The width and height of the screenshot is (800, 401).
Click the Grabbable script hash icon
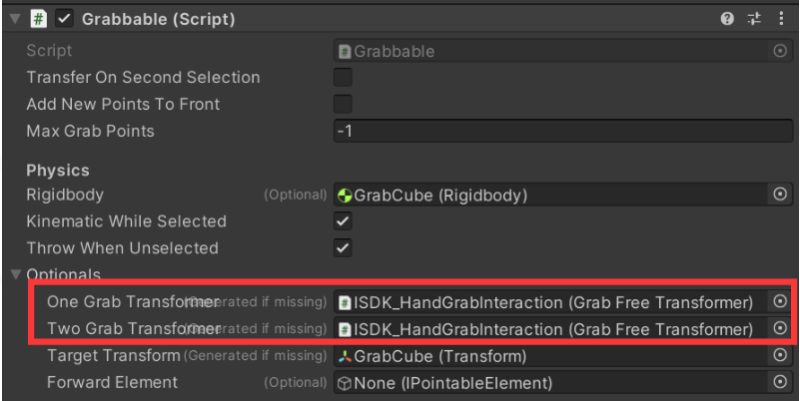click(x=40, y=19)
